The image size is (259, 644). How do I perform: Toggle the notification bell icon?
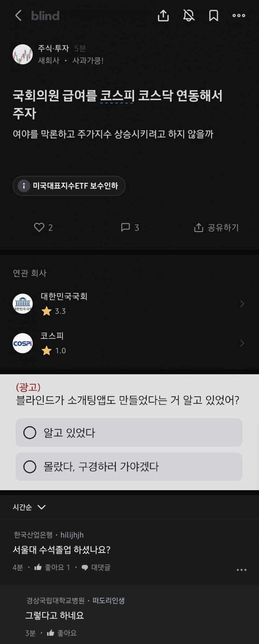click(x=189, y=16)
